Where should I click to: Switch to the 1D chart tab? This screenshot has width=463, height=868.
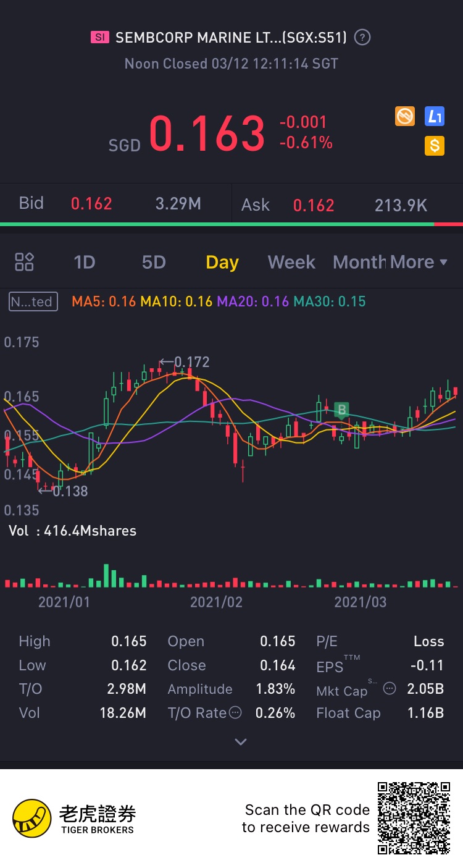(x=84, y=262)
